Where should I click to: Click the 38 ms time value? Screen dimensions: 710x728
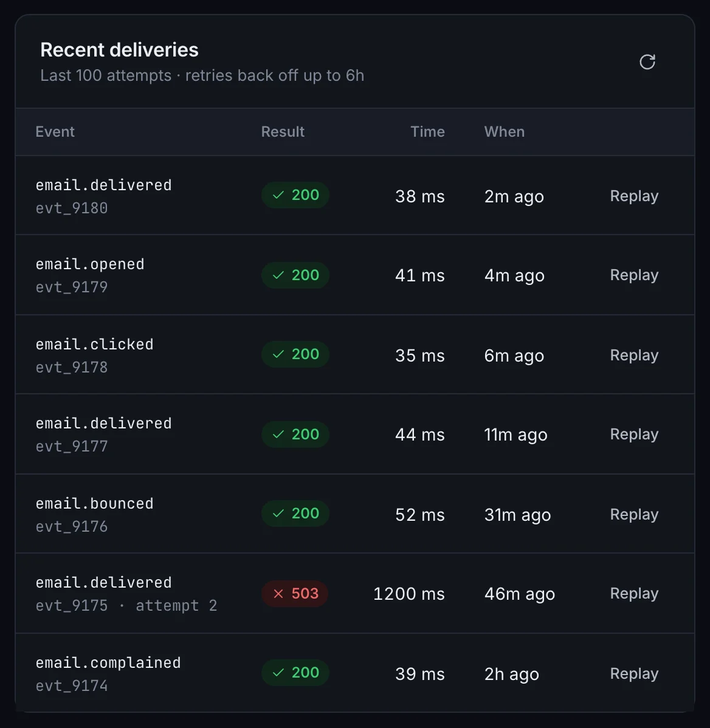[x=420, y=196]
